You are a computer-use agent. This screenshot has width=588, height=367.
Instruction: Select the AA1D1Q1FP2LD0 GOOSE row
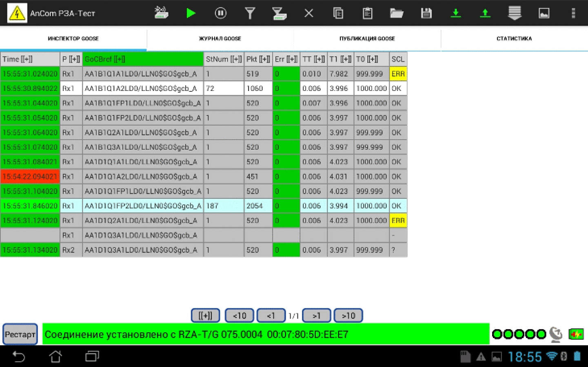click(204, 206)
